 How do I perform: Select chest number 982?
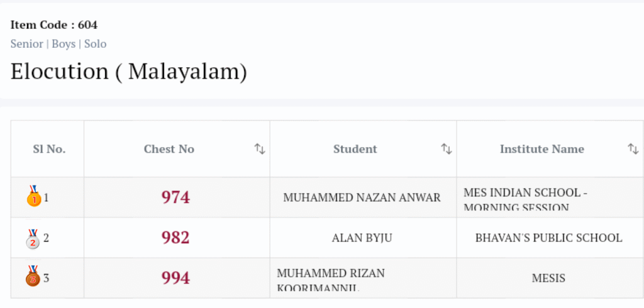point(175,238)
